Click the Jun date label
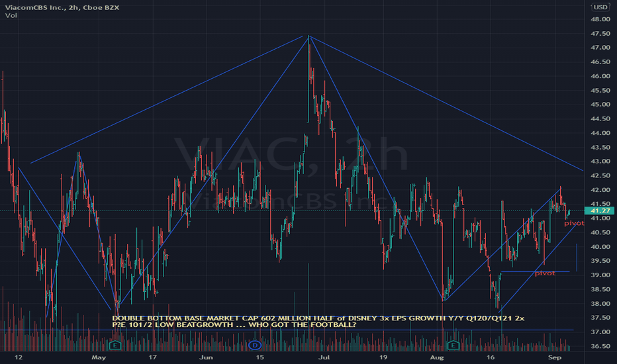Screen dimensions: 617x364 (x=206, y=357)
